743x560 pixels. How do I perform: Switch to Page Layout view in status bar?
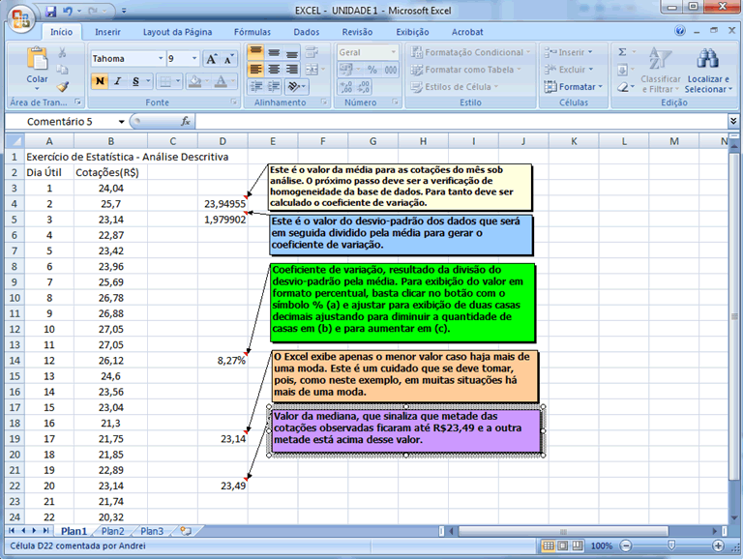tap(565, 545)
